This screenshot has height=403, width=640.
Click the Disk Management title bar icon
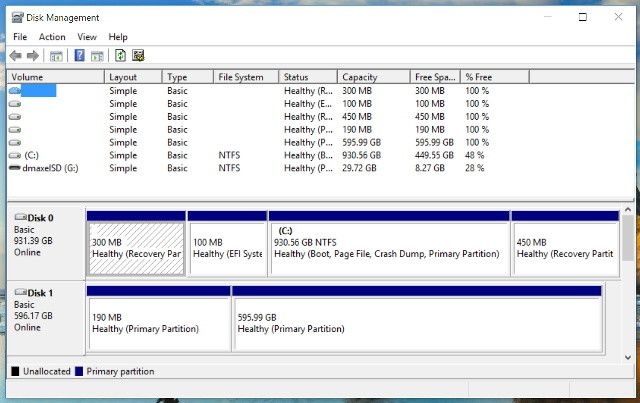18,18
